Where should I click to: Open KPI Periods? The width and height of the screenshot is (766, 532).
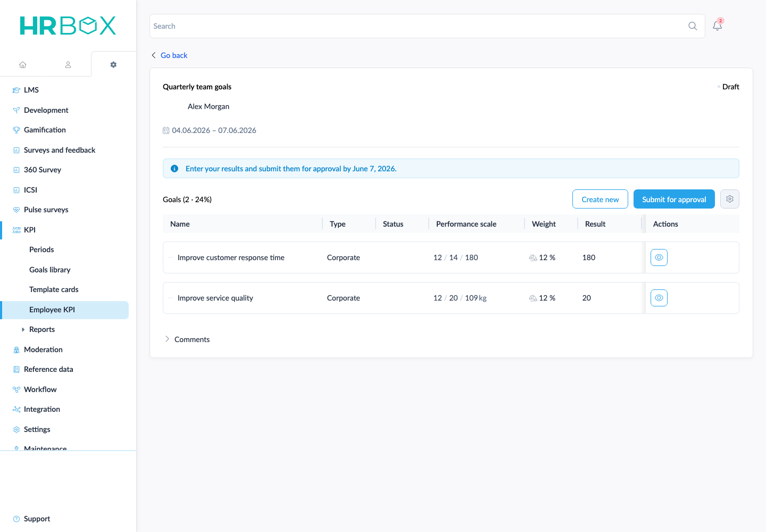(x=41, y=250)
